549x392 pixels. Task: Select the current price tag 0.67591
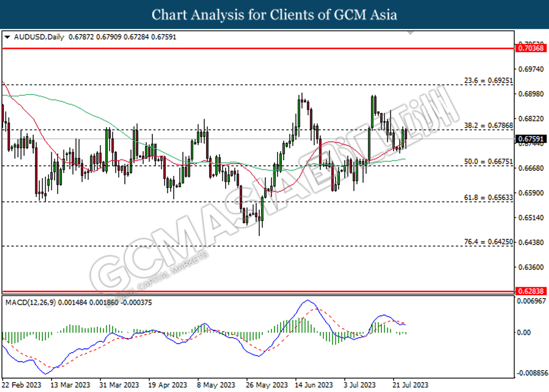click(x=531, y=139)
